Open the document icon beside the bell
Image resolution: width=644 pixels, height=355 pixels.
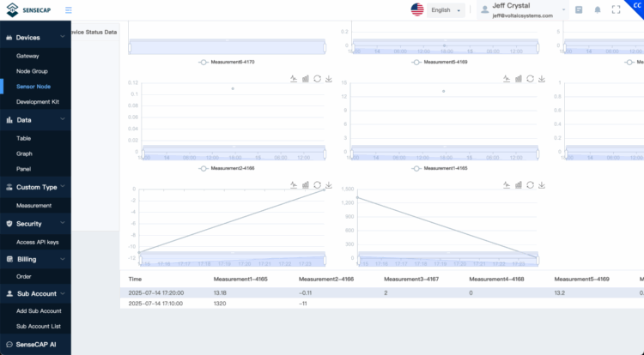coord(579,10)
